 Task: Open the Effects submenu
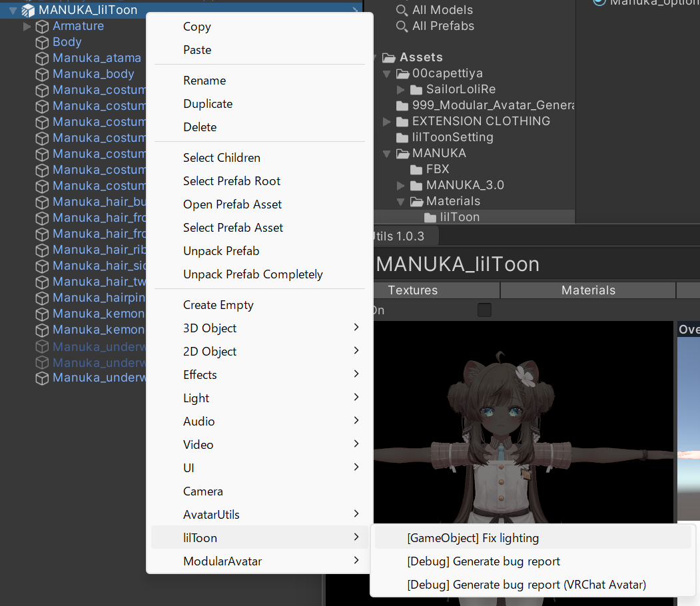[259, 374]
